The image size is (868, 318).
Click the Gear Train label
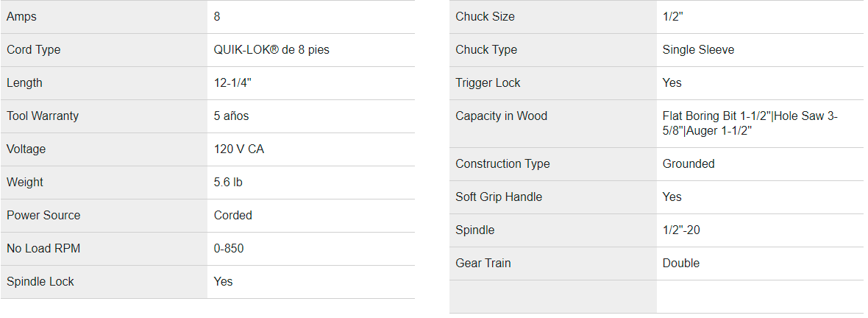point(483,263)
